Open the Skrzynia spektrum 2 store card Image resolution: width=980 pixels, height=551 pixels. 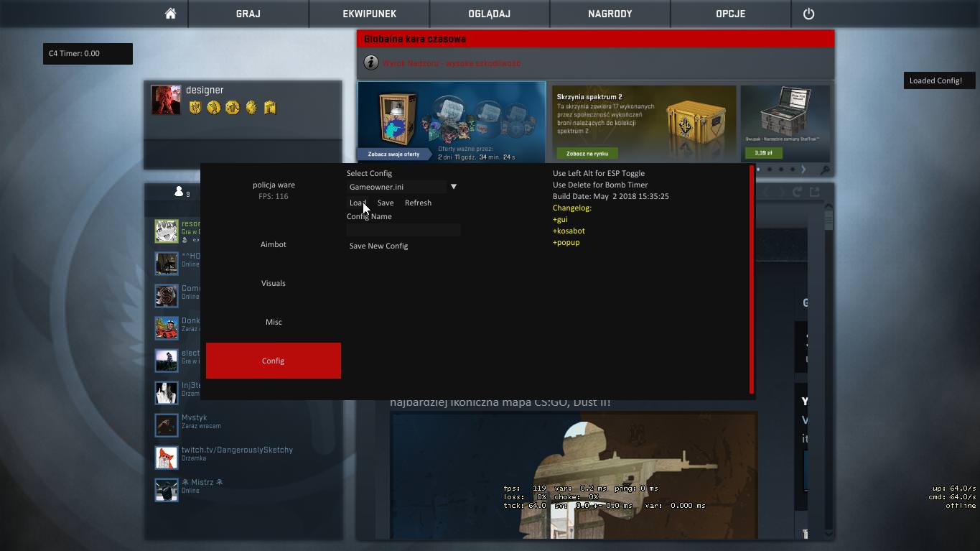pos(644,123)
